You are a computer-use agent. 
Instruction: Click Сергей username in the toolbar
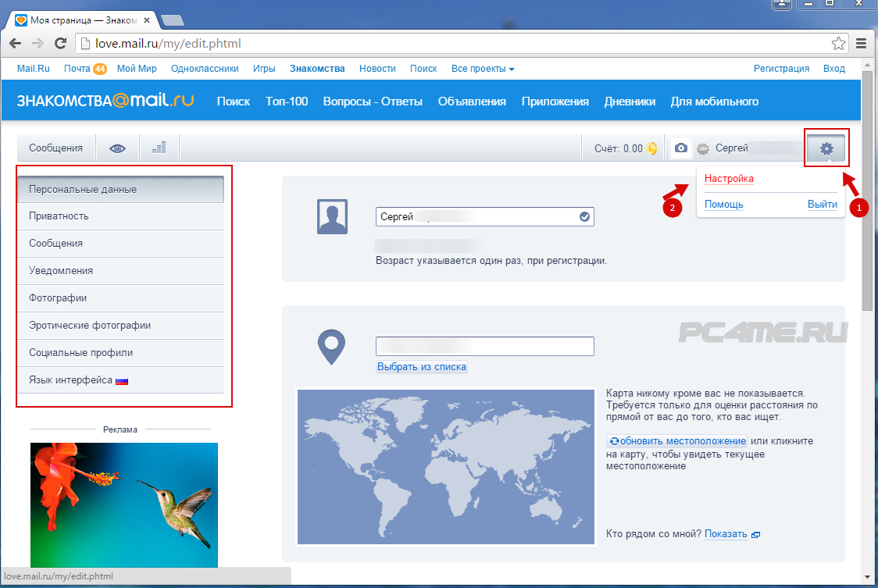pos(732,148)
